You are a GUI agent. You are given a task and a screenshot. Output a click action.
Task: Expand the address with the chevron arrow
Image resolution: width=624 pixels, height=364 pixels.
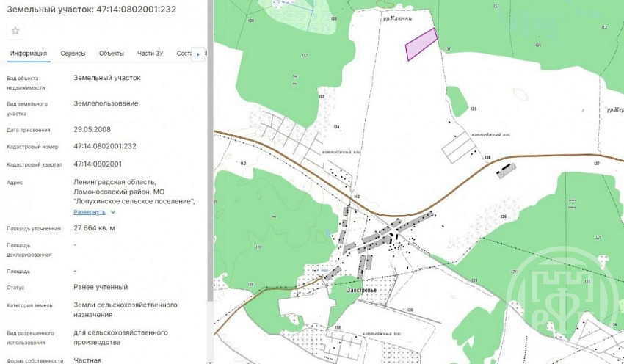click(x=113, y=212)
